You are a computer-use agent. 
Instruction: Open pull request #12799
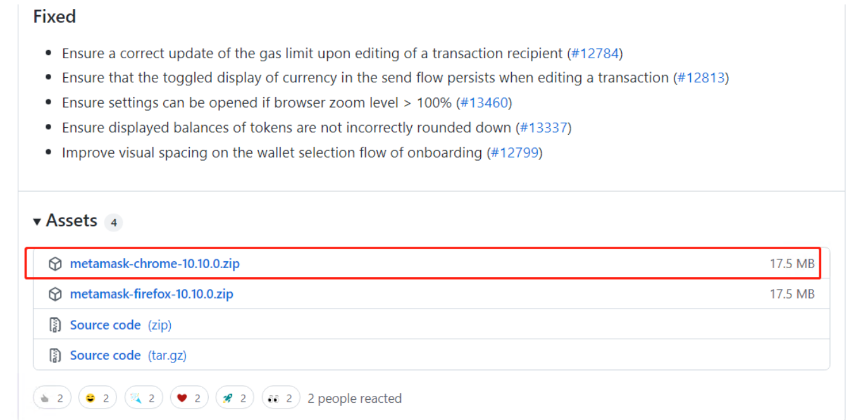click(514, 152)
